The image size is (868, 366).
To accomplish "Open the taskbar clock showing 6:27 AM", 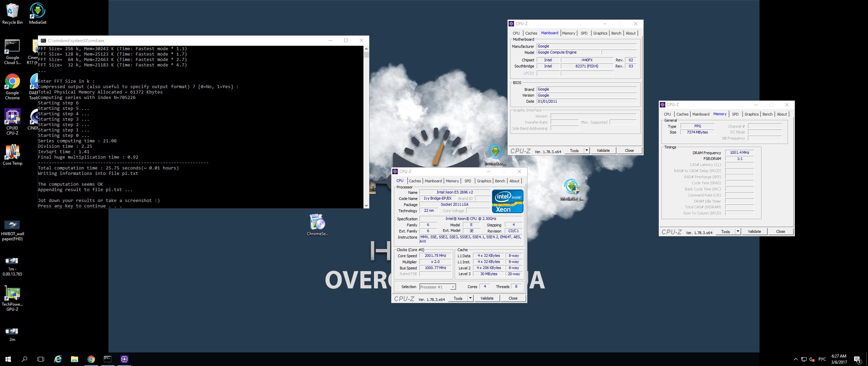I will pos(839,359).
